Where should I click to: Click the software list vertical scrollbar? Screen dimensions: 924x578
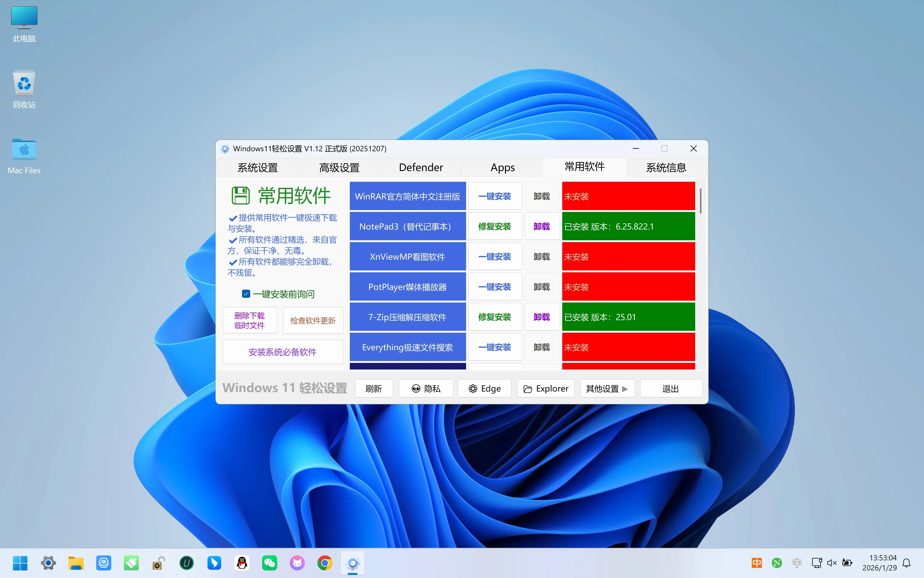pyautogui.click(x=700, y=201)
